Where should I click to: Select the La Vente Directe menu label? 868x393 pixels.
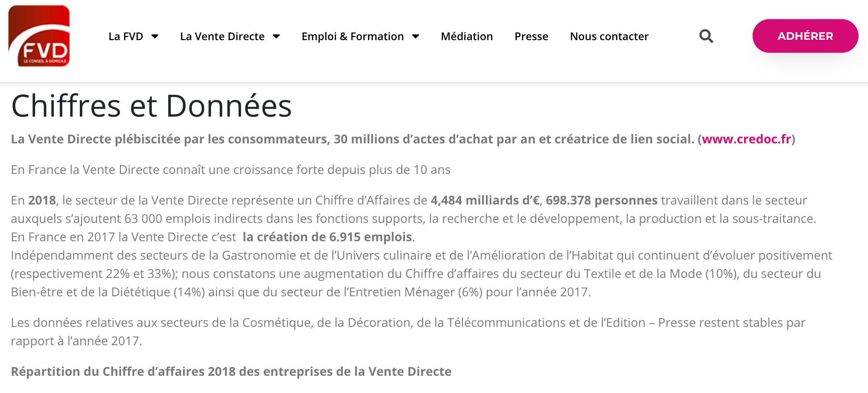coord(222,36)
